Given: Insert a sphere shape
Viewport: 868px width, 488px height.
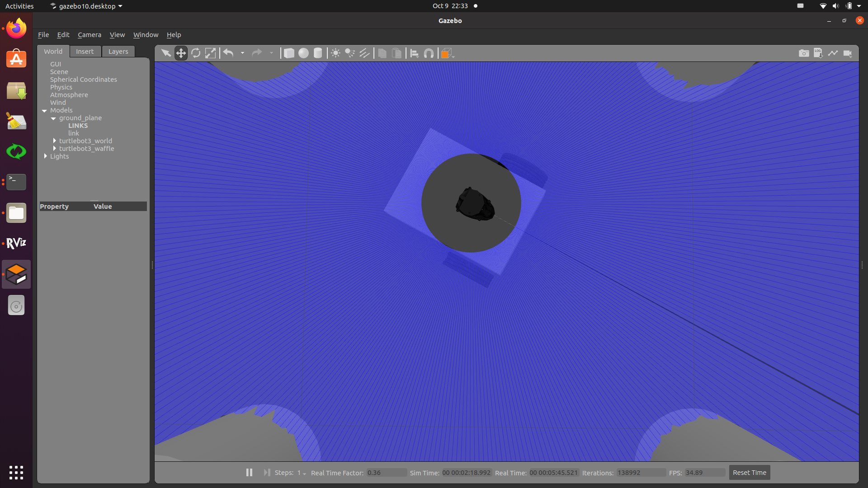Looking at the screenshot, I should (x=303, y=53).
